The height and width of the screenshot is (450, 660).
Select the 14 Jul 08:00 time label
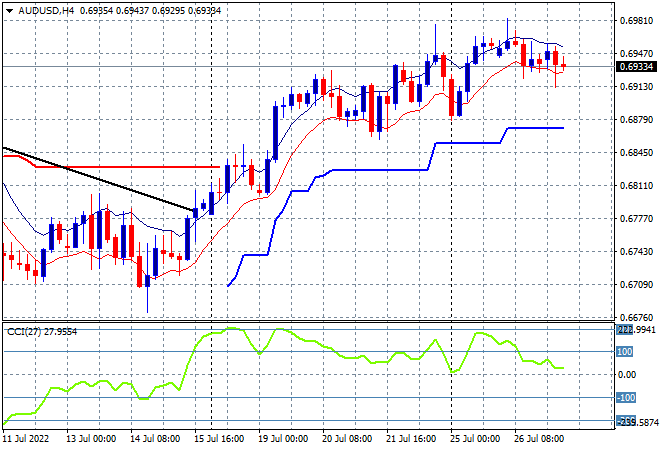[x=155, y=439]
